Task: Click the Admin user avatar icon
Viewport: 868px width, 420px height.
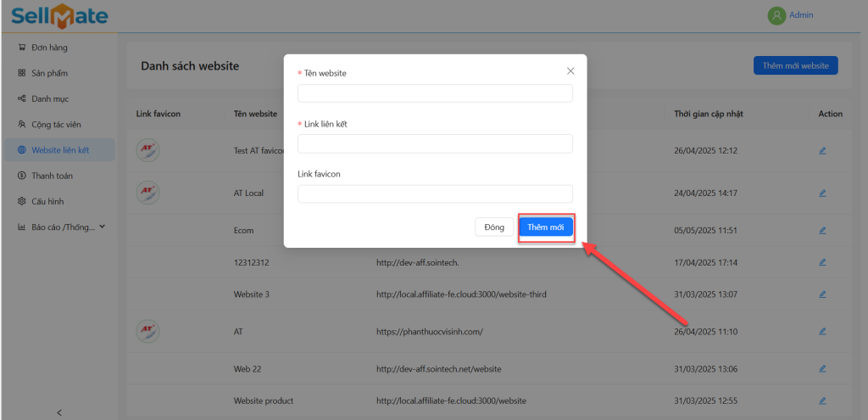Action: (776, 15)
